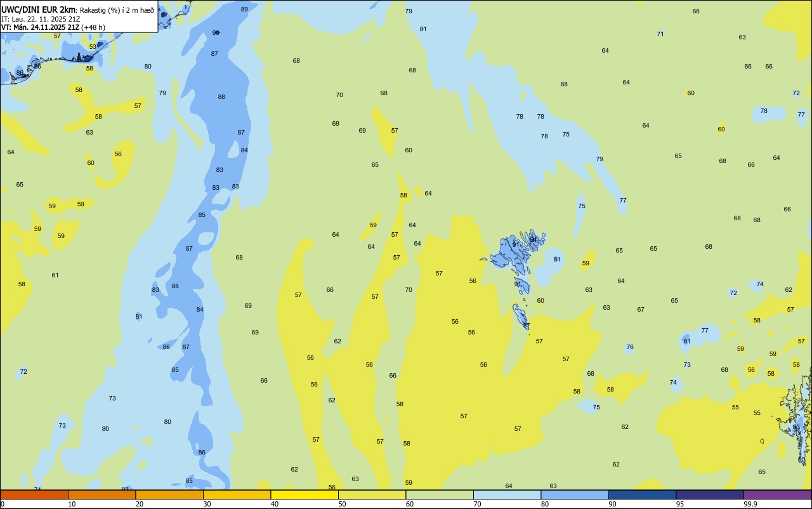The height and width of the screenshot is (509, 812).
Task: Click the humidity value '76' on the map
Action: coord(630,347)
